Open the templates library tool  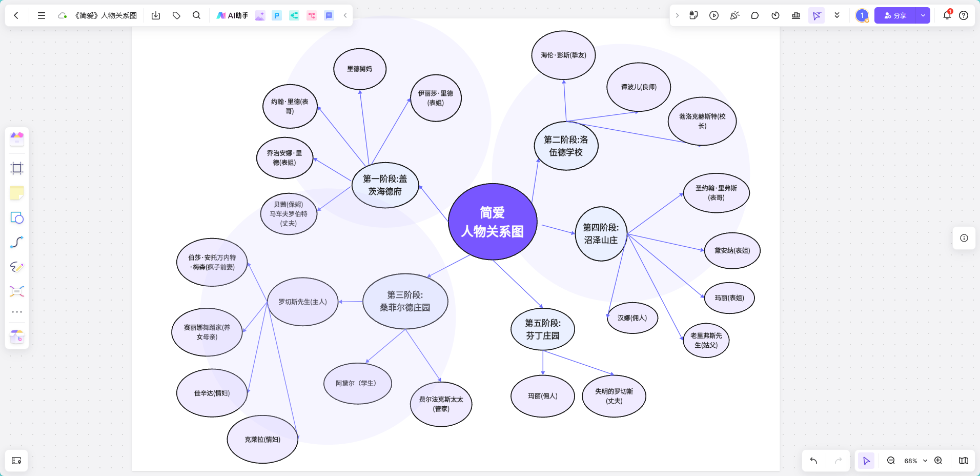coord(17,139)
